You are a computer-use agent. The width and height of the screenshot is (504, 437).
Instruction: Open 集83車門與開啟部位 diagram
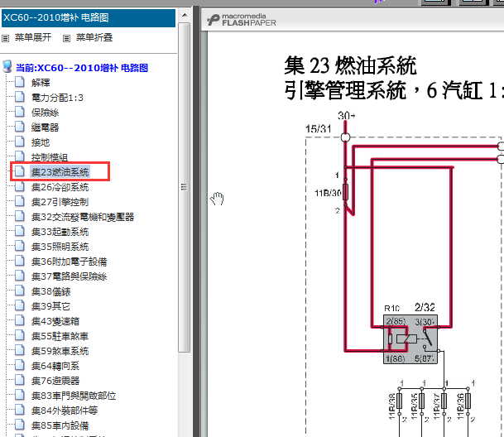tap(74, 396)
